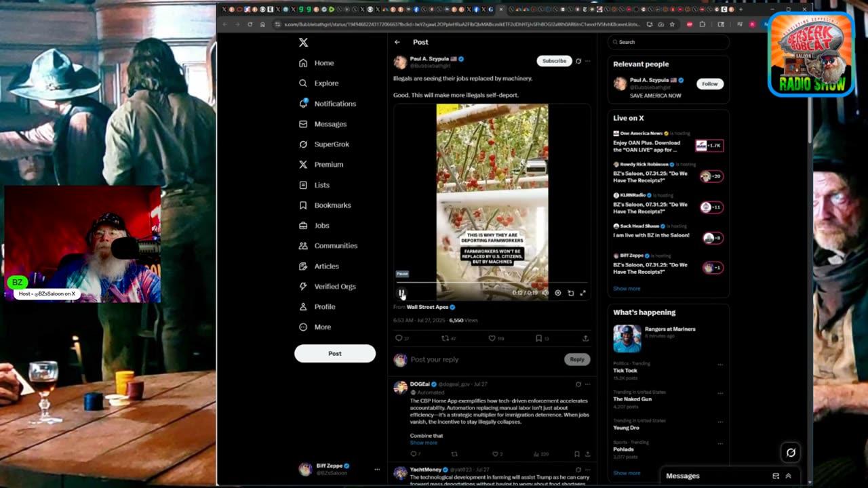This screenshot has width=868, height=488.
Task: Open the Biff Zeppe account switcher dots
Action: point(377,469)
